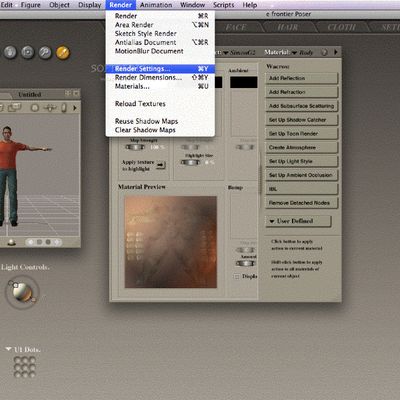Choose Reuse Shadow Maps menu item
This screenshot has height=400, width=400.
pyautogui.click(x=160, y=121)
